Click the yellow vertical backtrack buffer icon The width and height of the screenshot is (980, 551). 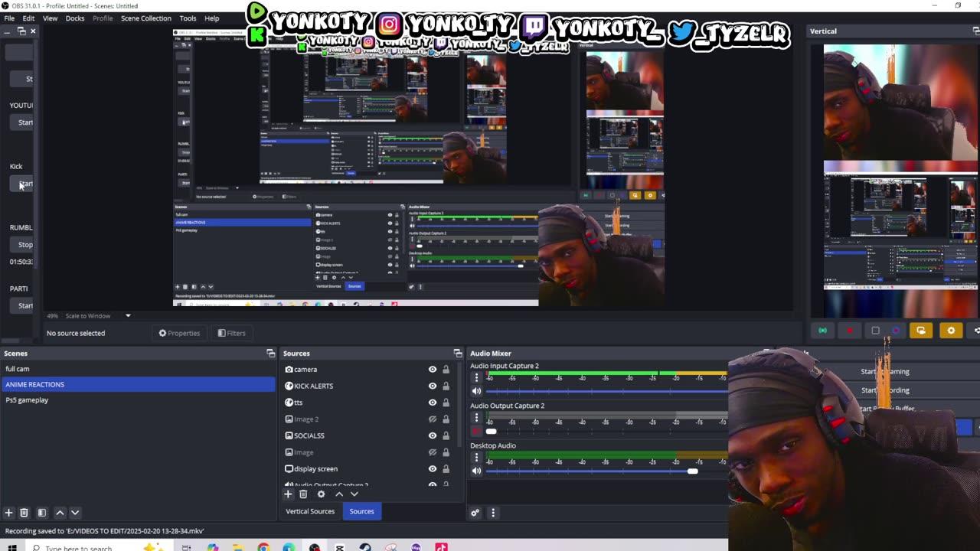pos(920,331)
